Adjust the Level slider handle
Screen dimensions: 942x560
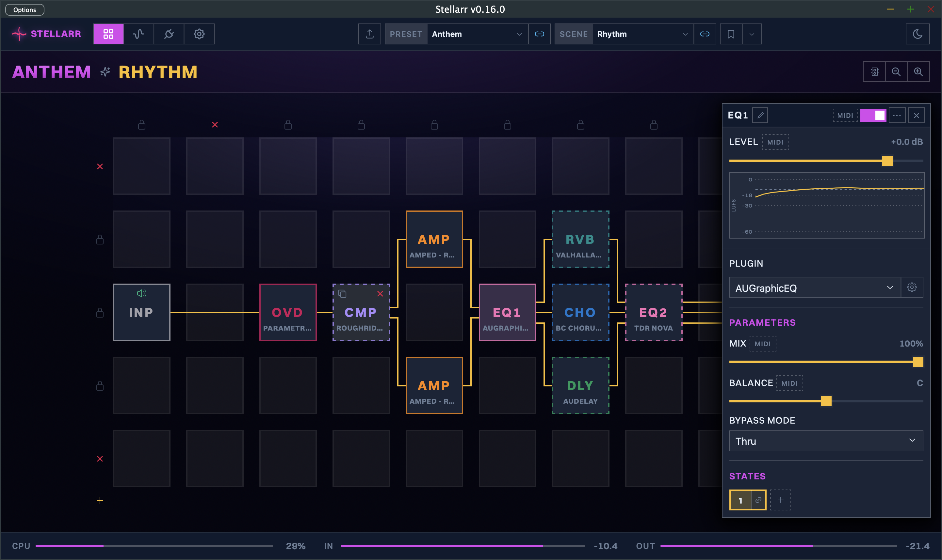[x=887, y=161]
